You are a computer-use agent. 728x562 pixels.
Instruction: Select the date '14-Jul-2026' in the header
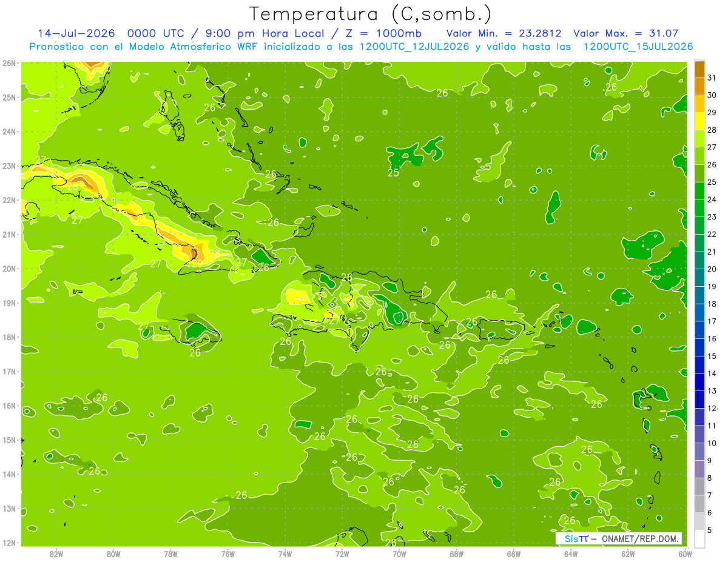(76, 33)
